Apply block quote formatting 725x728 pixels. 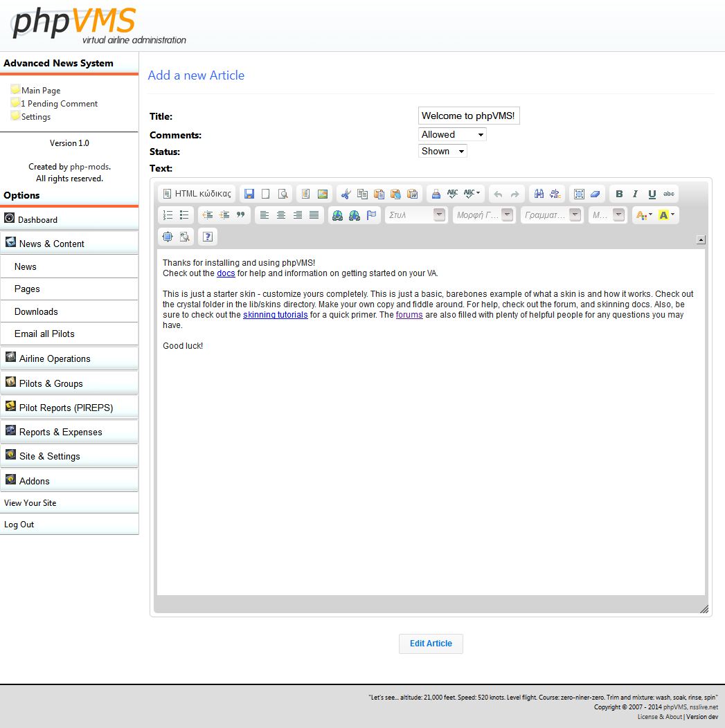point(240,215)
